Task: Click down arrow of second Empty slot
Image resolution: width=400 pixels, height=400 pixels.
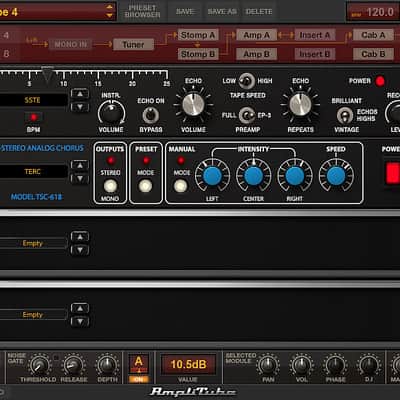Action: (80, 322)
